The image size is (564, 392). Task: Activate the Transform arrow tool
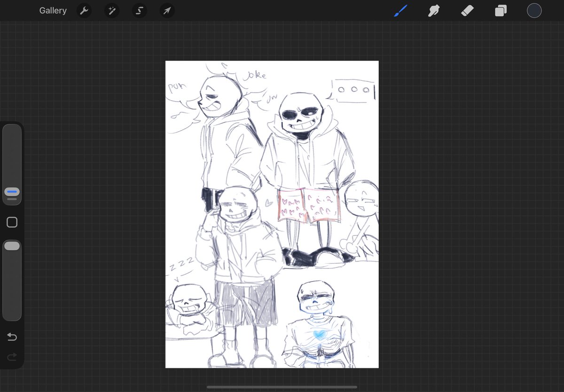(x=167, y=10)
